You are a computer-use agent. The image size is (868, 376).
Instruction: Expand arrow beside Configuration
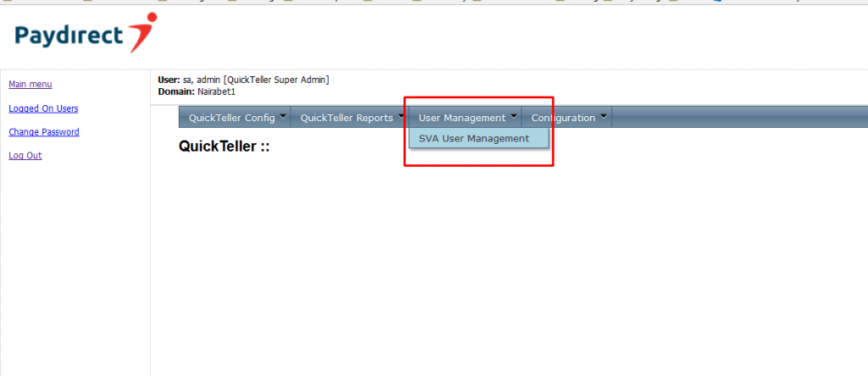[603, 116]
